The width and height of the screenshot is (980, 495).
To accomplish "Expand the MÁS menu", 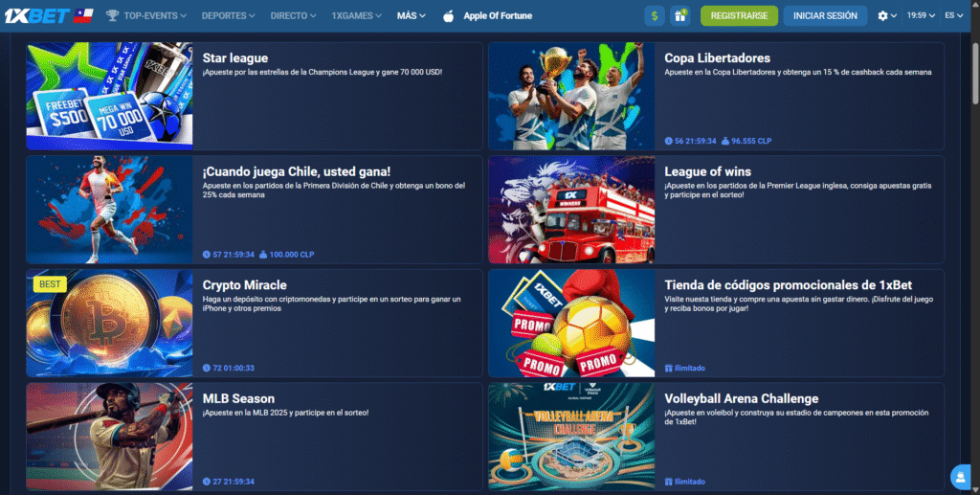I will click(412, 15).
